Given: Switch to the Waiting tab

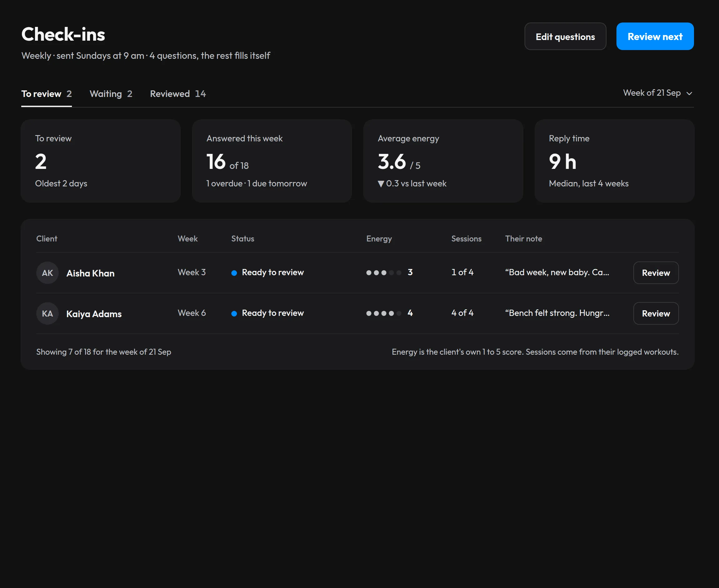Looking at the screenshot, I should tap(111, 94).
